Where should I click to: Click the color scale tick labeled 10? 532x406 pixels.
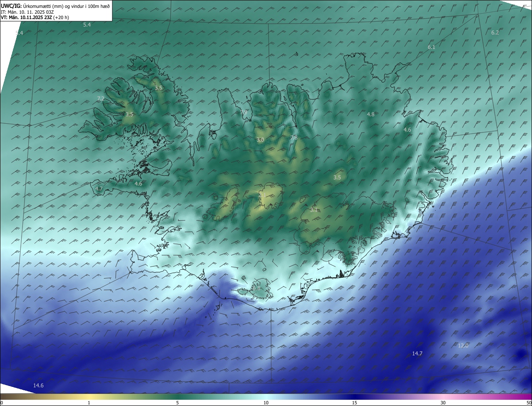point(266,403)
